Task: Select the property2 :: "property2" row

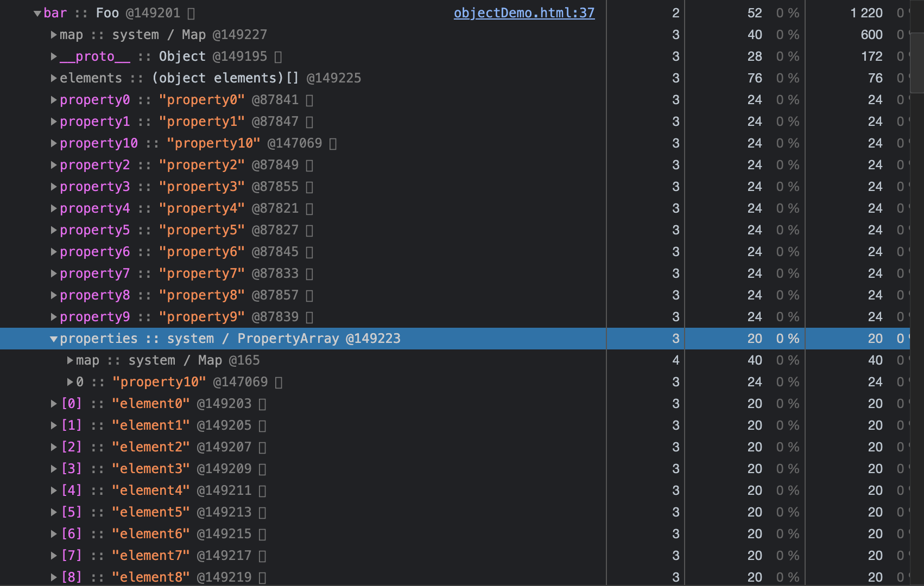Action: coord(455,165)
